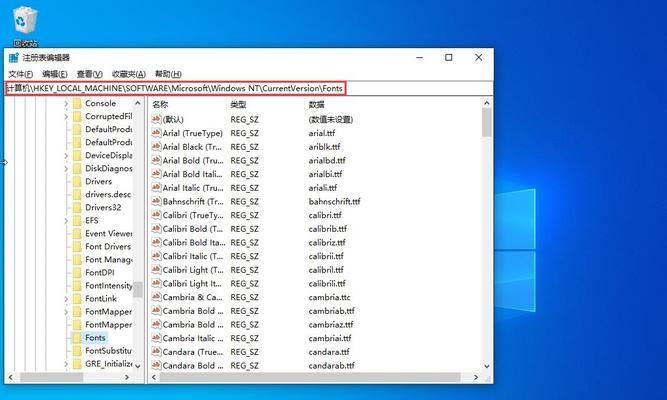Select the drivers.desc tree key
Screen dimensions: 667x400
click(108, 194)
